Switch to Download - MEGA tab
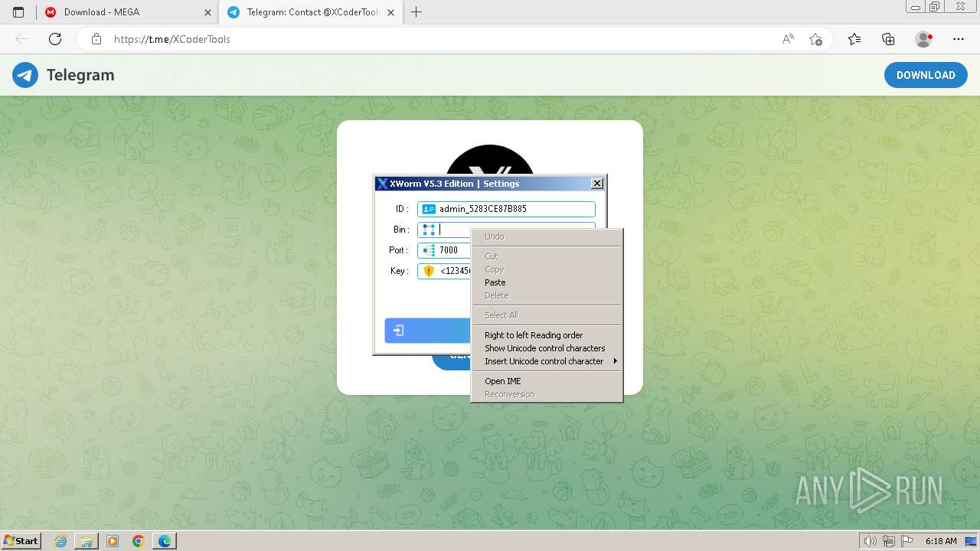Viewport: 980px width, 551px height. [127, 12]
